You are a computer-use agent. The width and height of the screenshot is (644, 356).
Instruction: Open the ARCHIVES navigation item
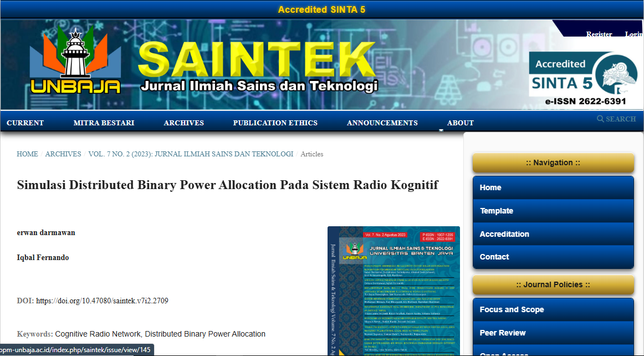(183, 123)
